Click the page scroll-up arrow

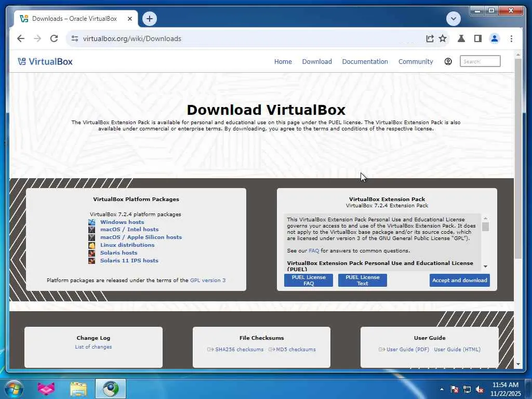pyautogui.click(x=518, y=54)
